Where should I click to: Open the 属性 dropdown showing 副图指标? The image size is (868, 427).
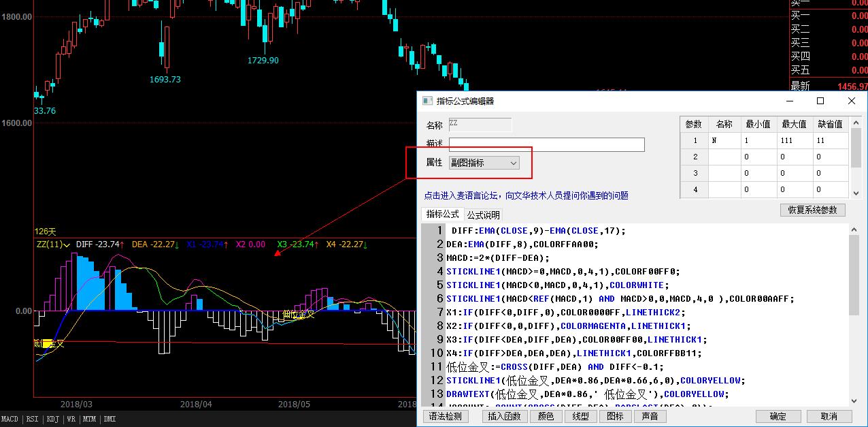[x=484, y=163]
